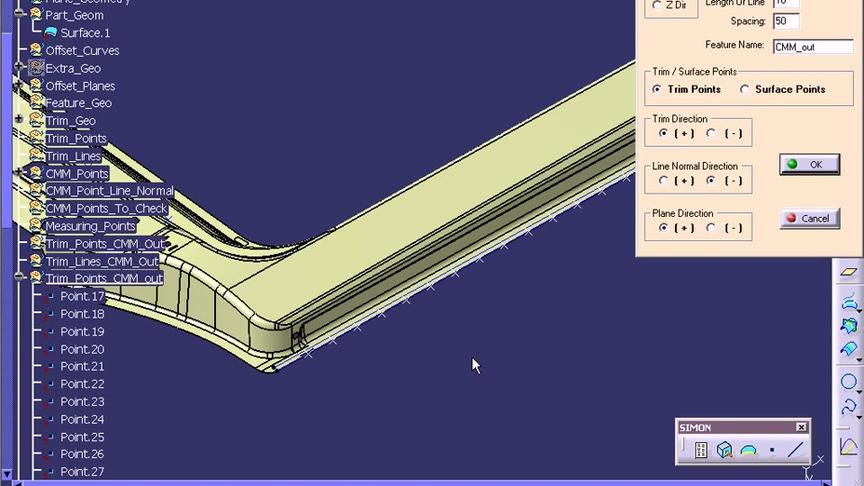Click the plane icon in right toolbar
The width and height of the screenshot is (864, 486).
pyautogui.click(x=849, y=272)
